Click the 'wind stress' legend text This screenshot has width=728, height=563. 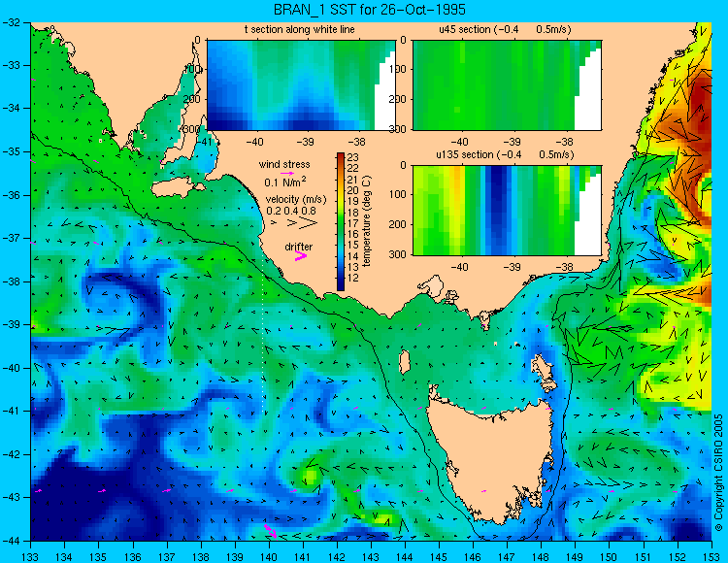(284, 164)
